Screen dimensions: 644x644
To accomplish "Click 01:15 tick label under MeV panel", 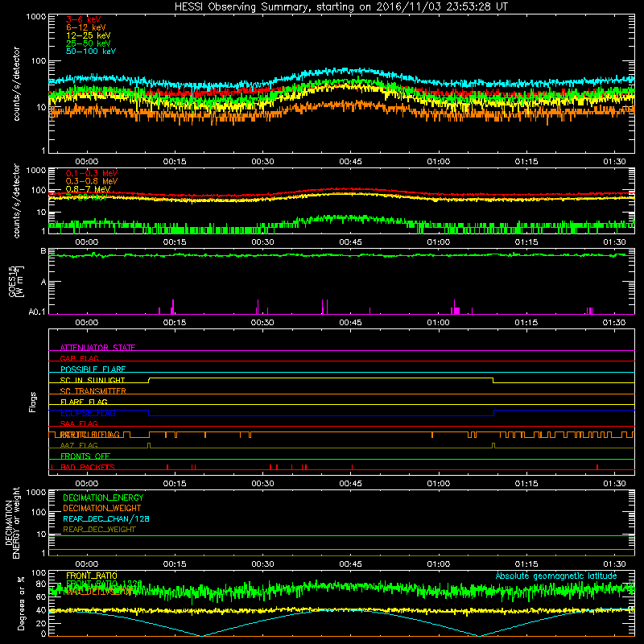I will point(526,242).
